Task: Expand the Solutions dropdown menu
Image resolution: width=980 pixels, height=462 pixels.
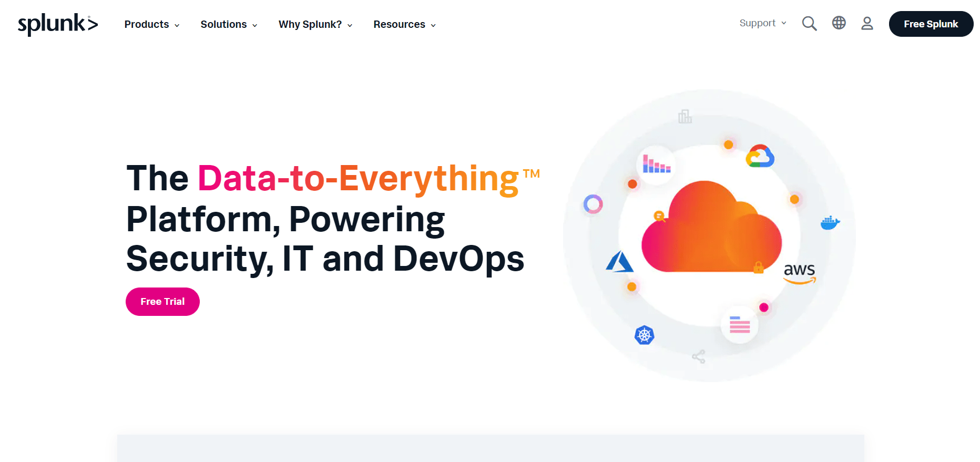Action: [229, 25]
